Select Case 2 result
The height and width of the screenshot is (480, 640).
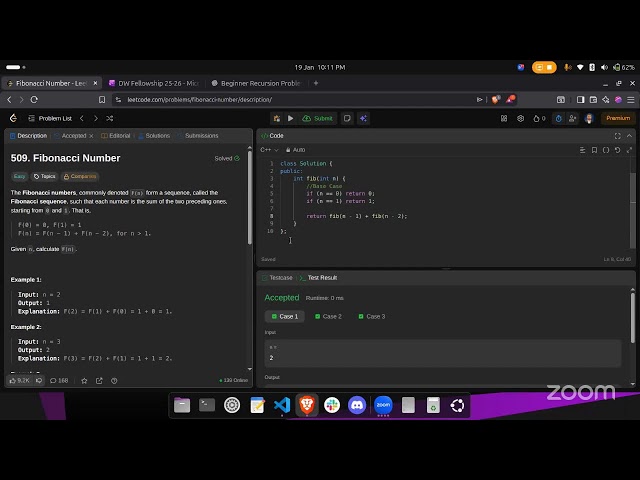tap(329, 316)
